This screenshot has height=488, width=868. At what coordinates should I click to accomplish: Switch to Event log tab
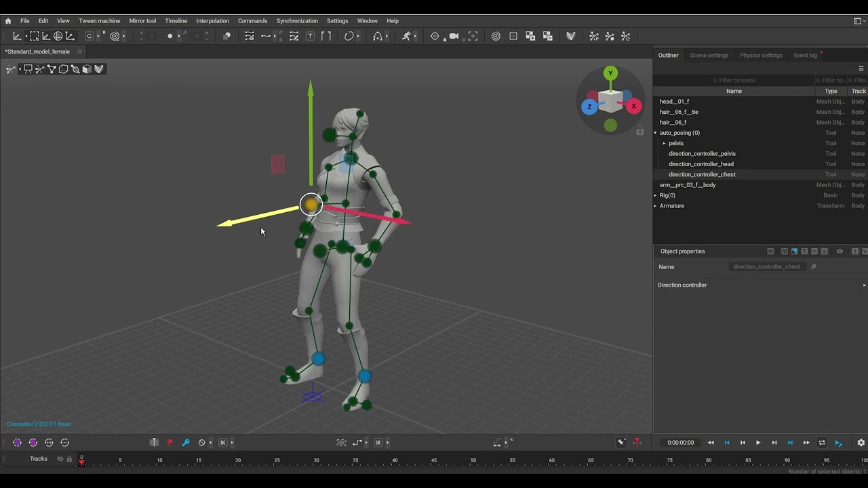click(806, 56)
